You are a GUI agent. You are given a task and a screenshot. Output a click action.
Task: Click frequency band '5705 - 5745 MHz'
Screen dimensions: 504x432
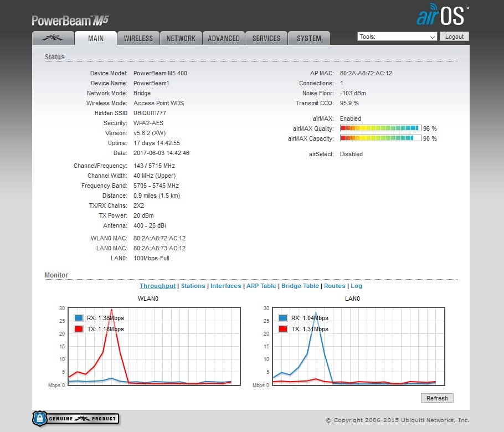pyautogui.click(x=156, y=186)
